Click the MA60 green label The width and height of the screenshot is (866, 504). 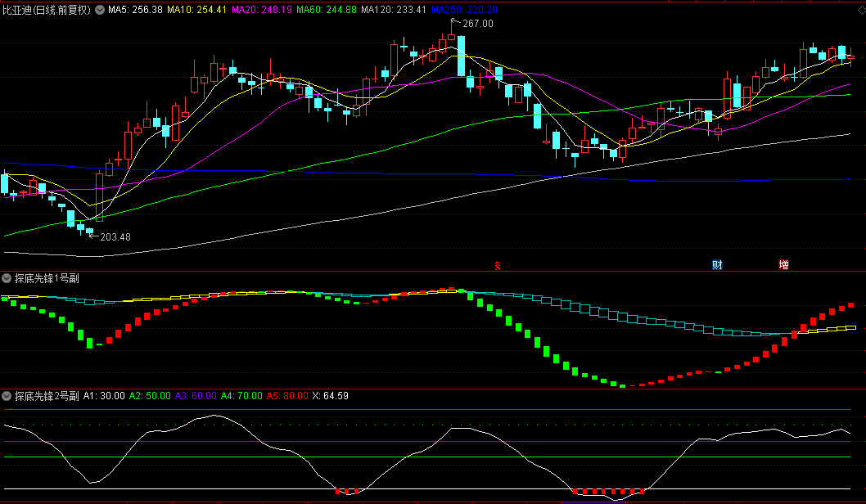327,10
